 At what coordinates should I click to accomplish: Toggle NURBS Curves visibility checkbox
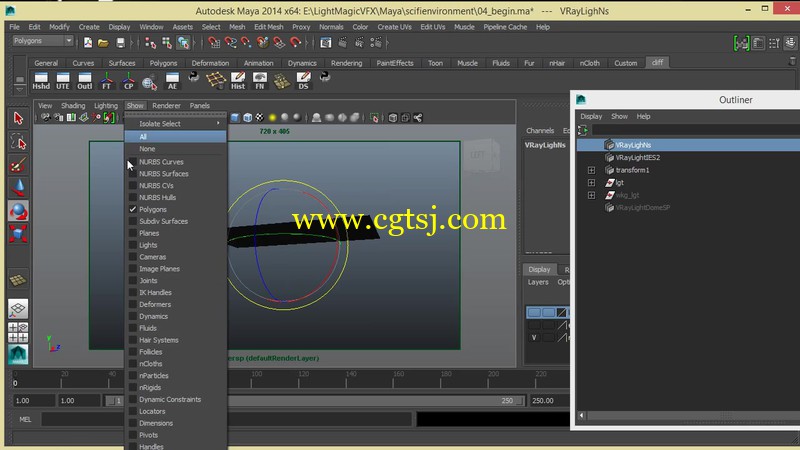click(133, 162)
